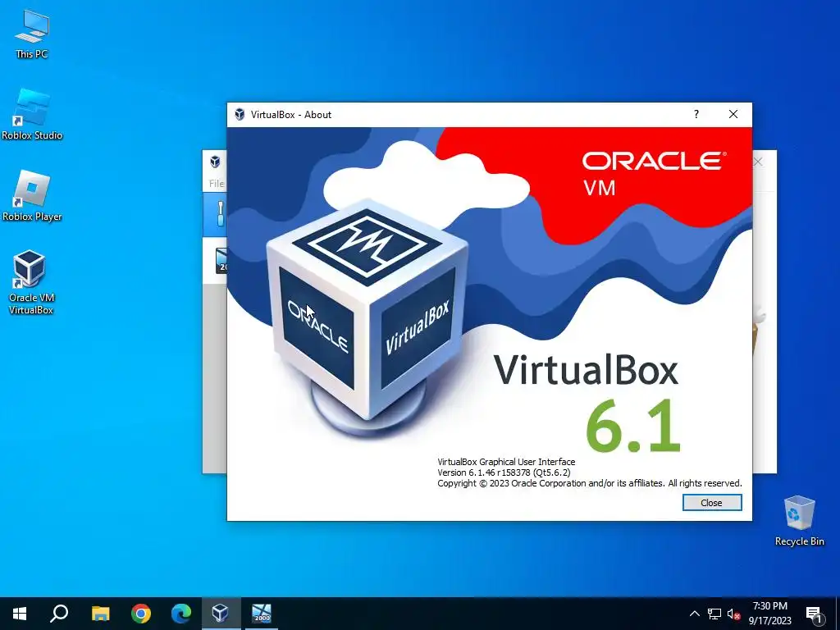Switch to VirtualBox via its taskbar button

pos(221,614)
